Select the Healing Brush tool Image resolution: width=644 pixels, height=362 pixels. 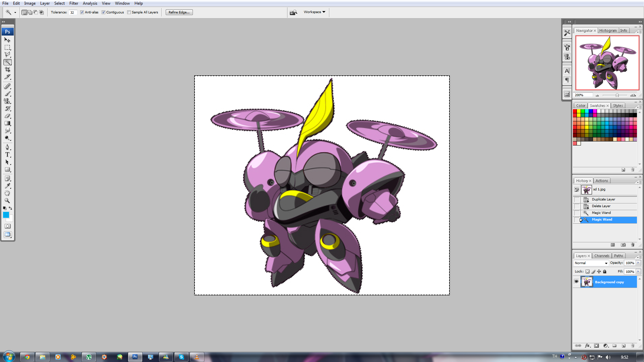tap(7, 86)
